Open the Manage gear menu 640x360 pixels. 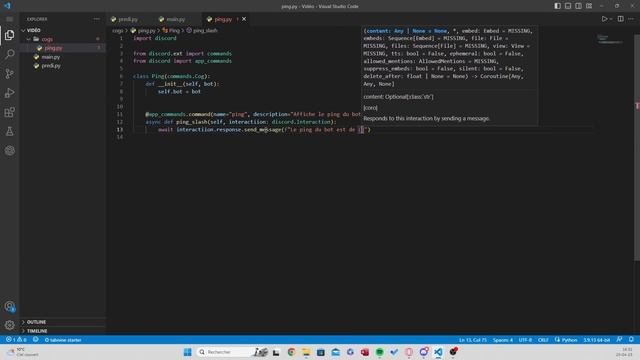9,325
